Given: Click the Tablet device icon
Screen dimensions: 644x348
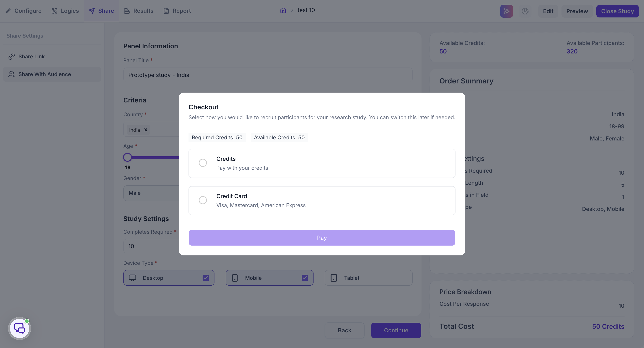Looking at the screenshot, I should coord(334,278).
